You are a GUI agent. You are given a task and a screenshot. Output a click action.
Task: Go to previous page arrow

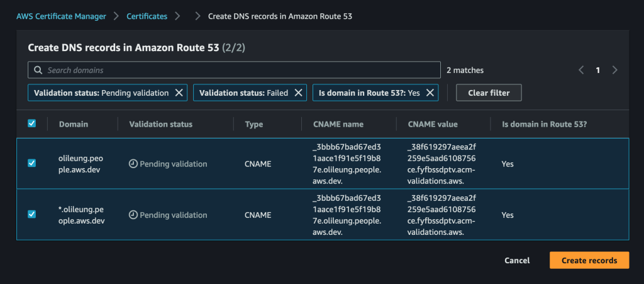click(x=581, y=70)
